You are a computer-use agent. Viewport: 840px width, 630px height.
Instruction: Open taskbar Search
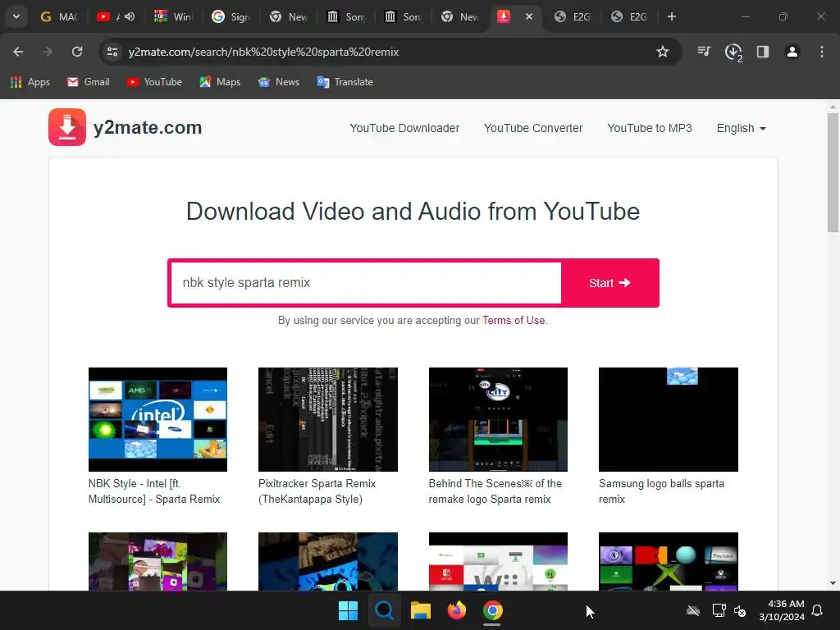coord(384,610)
